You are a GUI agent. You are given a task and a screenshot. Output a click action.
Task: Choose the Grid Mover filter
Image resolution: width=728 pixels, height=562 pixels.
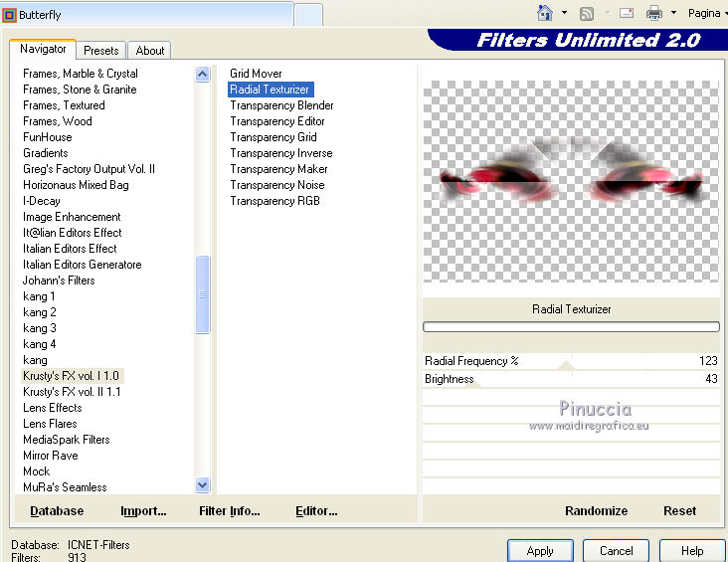(256, 74)
